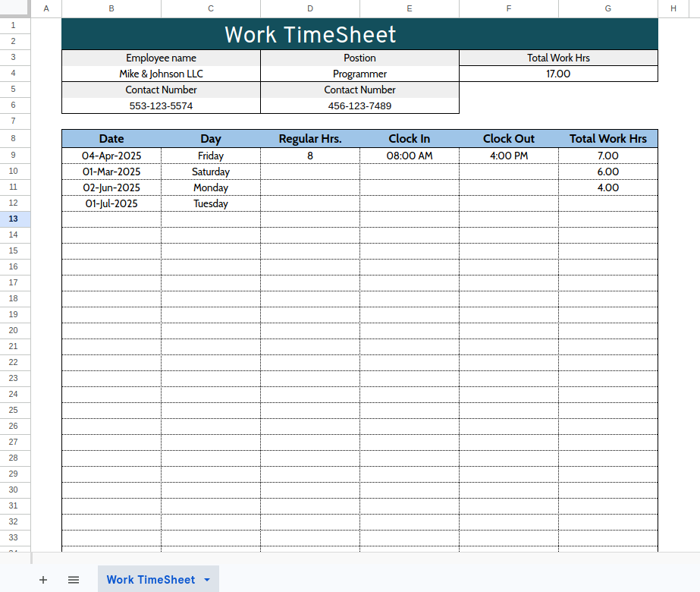Image resolution: width=700 pixels, height=592 pixels.
Task: Click the Mike & Johnson LLC cell
Action: tap(162, 74)
